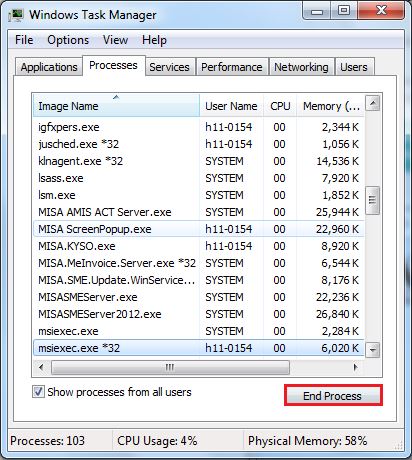Maximize the Task Manager window
The width and height of the screenshot is (412, 460).
click(x=344, y=11)
